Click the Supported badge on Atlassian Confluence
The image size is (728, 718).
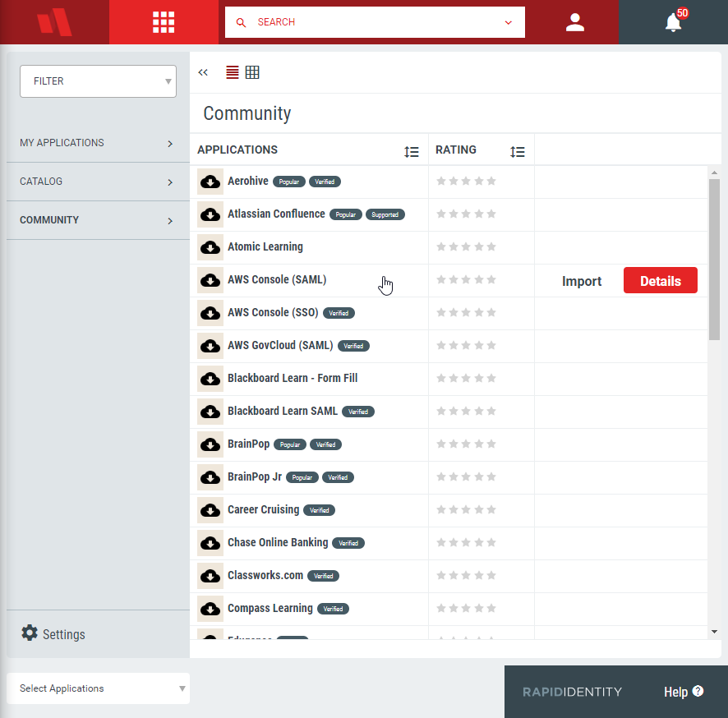tap(385, 215)
